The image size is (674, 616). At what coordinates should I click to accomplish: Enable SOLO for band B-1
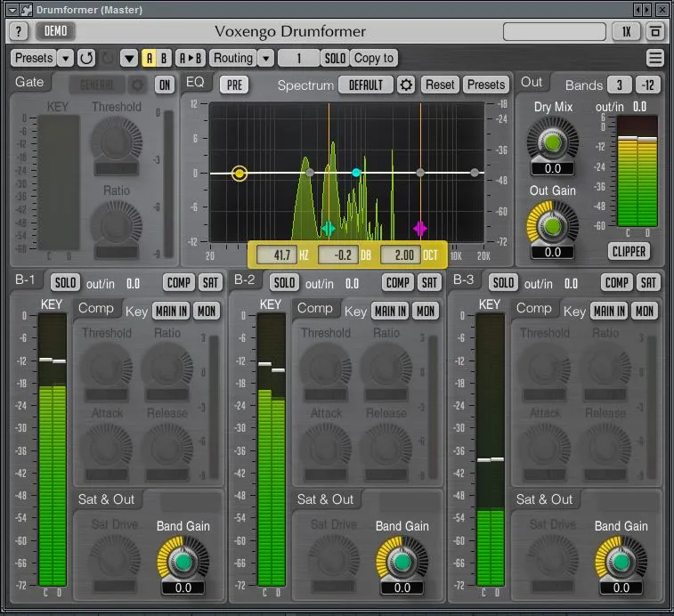65,283
